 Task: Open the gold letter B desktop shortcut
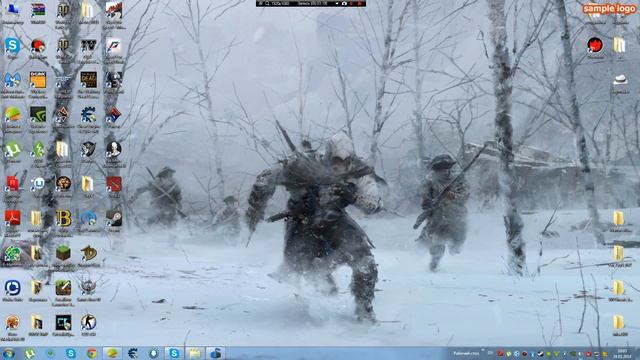coord(63,219)
